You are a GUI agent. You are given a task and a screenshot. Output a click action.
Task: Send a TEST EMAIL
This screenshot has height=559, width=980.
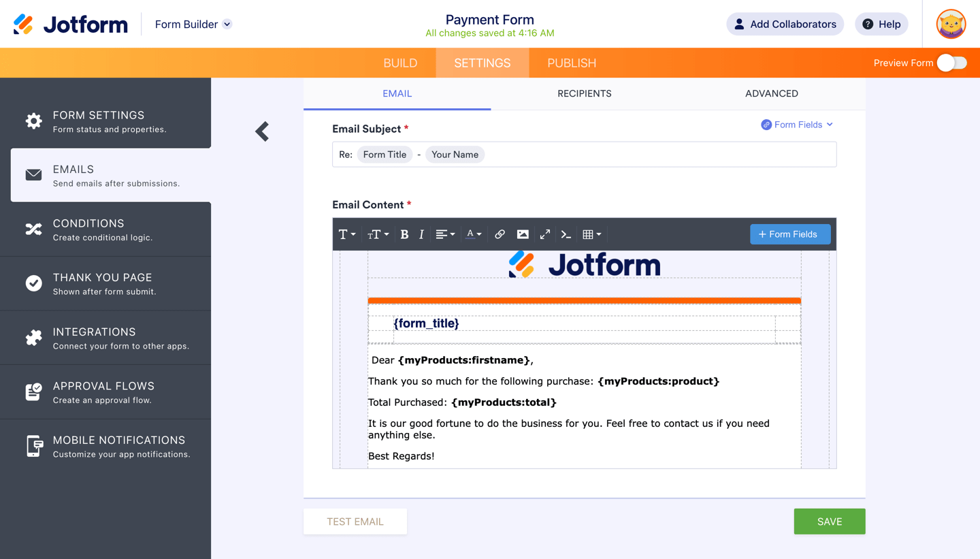click(x=355, y=522)
